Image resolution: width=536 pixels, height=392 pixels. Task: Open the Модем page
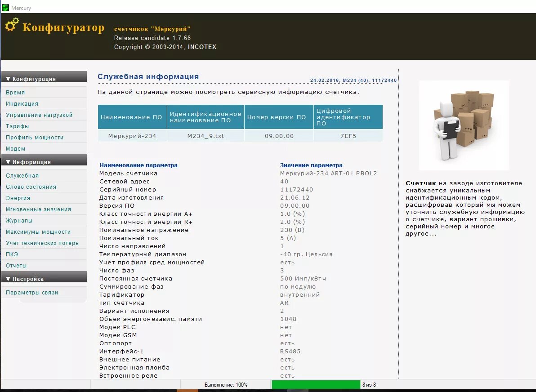pyautogui.click(x=16, y=149)
